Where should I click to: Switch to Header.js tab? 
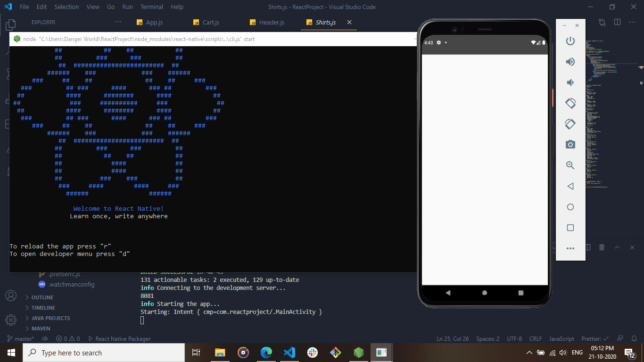point(272,22)
